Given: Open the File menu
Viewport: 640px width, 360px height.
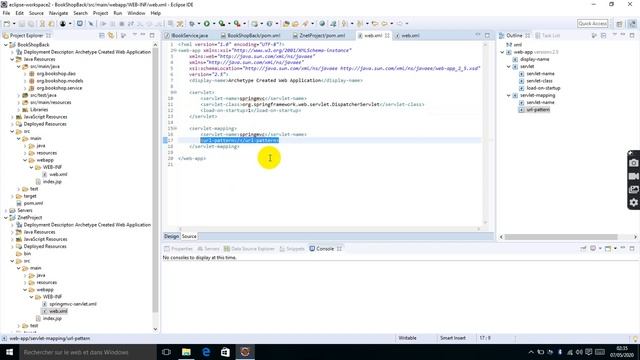Looking at the screenshot, I should (6, 13).
